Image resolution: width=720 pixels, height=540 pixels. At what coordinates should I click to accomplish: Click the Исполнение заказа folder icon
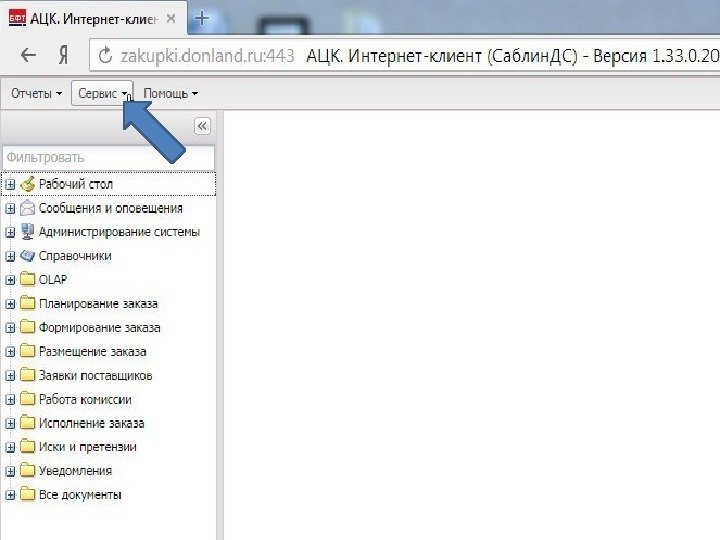pyautogui.click(x=28, y=422)
